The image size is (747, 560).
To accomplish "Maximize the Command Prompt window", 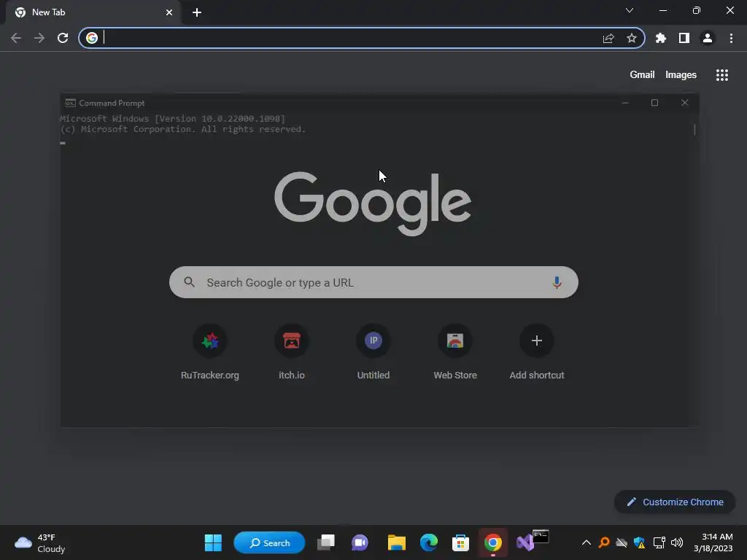I will (654, 103).
